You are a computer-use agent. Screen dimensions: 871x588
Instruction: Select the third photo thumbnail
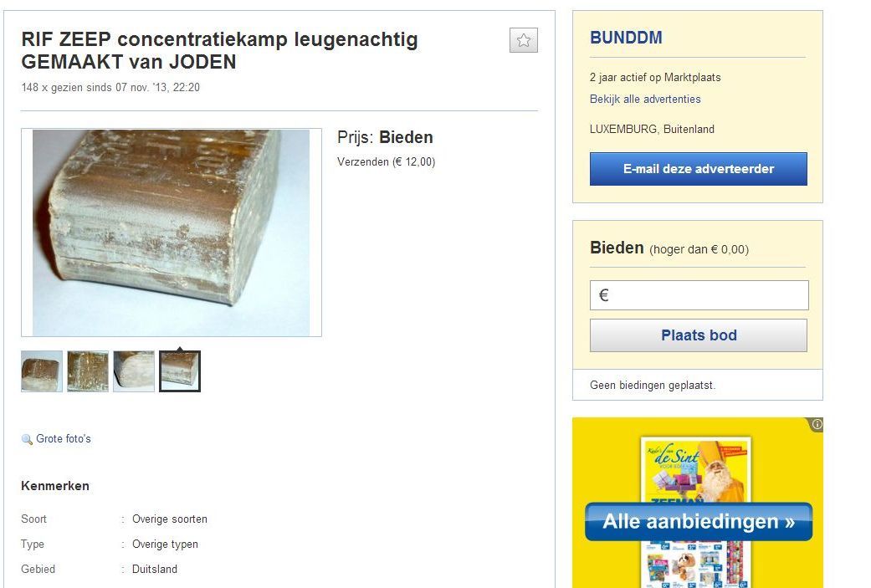click(x=134, y=371)
